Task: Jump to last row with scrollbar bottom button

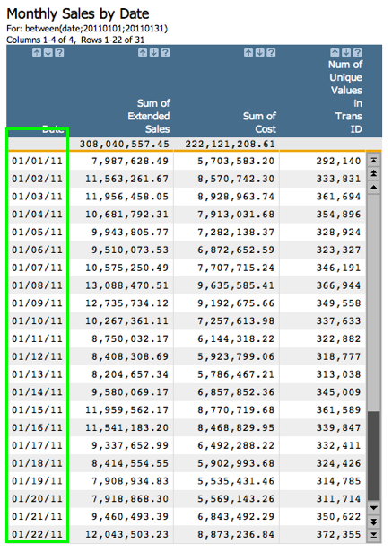Action: 374,535
